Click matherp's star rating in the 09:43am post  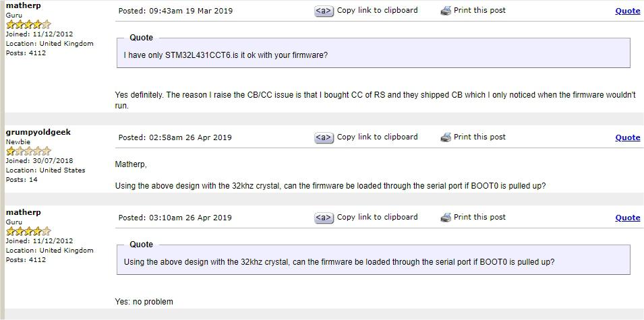point(28,24)
